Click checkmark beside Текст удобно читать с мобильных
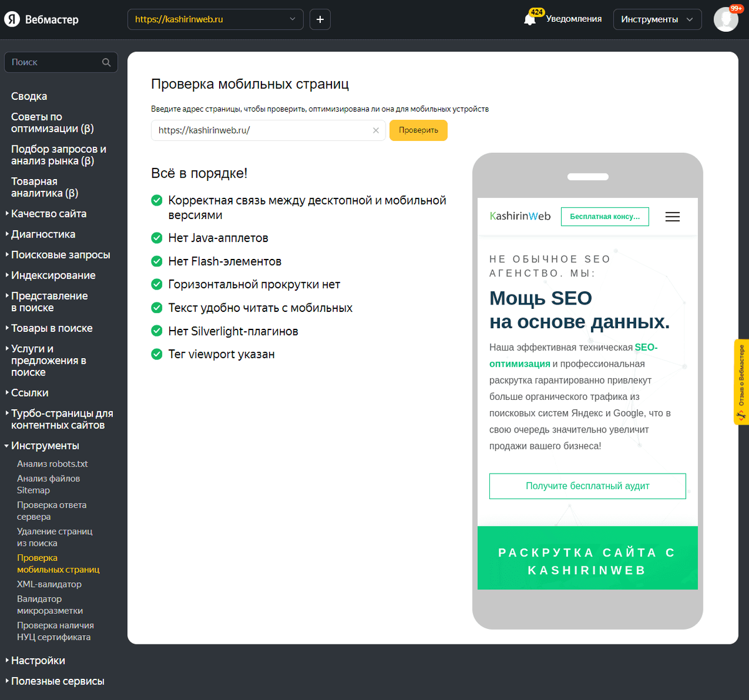 pyautogui.click(x=157, y=308)
